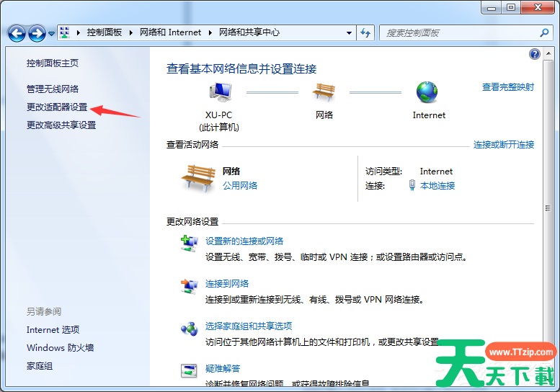560x392 pixels.
Task: Open the help question mark icon
Action: coord(535,54)
